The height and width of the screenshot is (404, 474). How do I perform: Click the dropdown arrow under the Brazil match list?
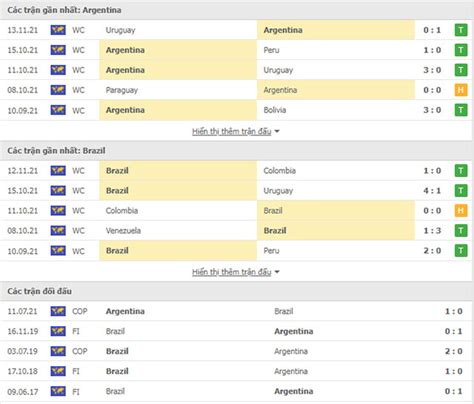point(277,272)
